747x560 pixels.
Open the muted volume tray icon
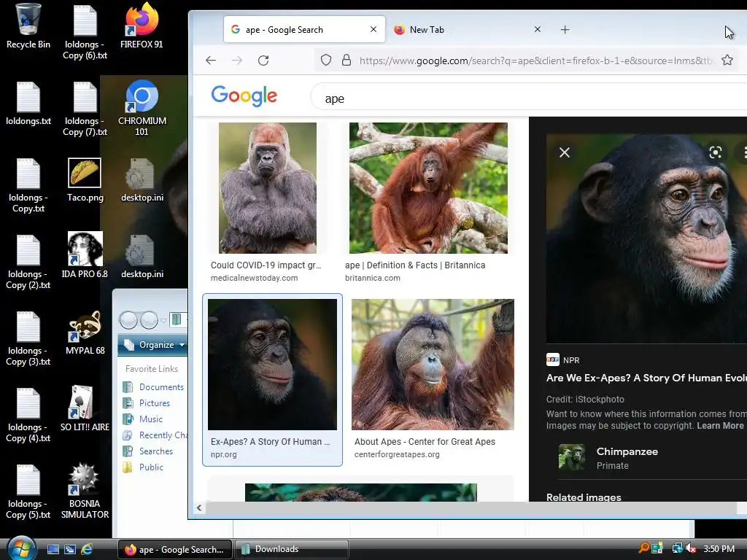(692, 548)
